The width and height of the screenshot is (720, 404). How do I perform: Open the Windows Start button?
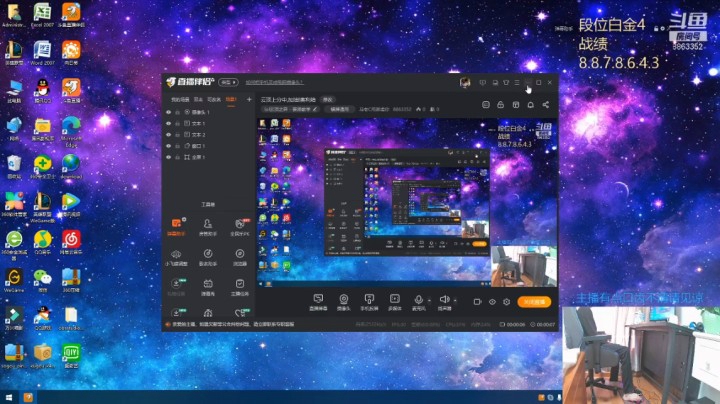pos(9,397)
